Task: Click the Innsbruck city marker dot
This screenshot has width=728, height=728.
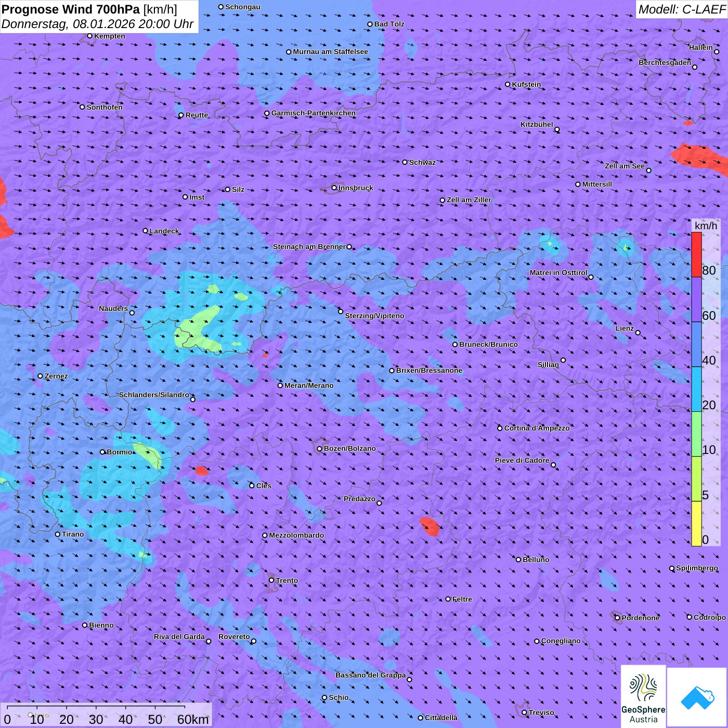Action: pos(334,188)
